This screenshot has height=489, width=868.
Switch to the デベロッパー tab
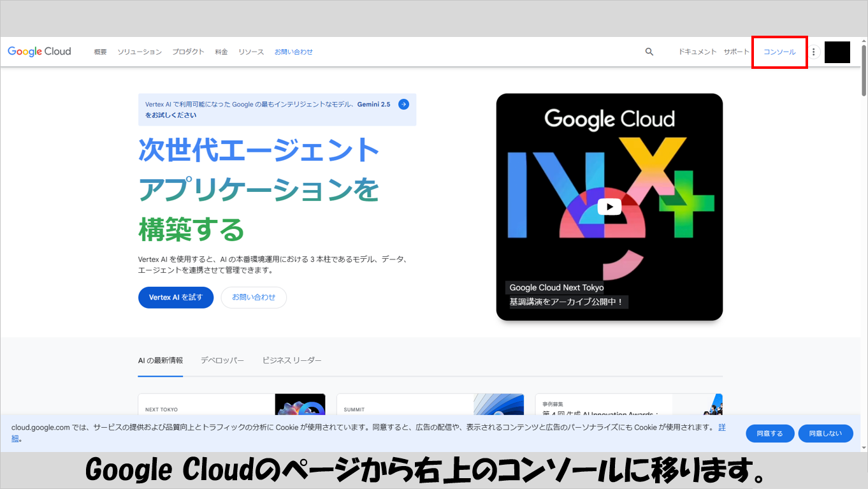(222, 360)
